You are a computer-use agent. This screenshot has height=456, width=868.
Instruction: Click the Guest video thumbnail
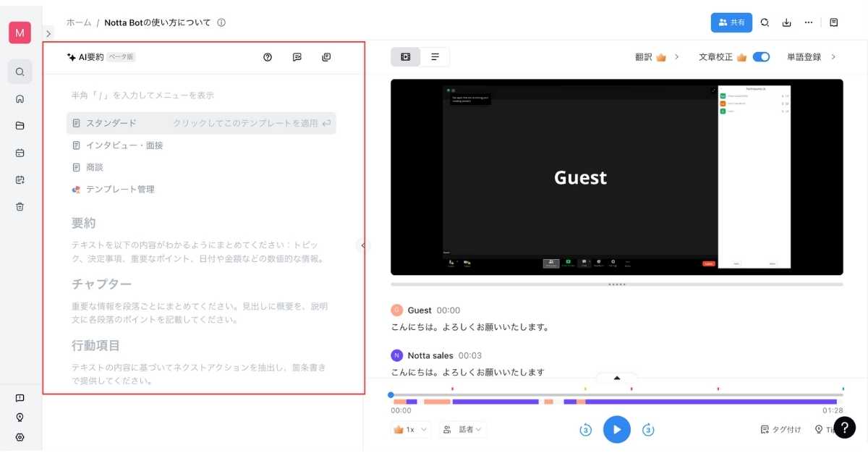[x=617, y=177]
